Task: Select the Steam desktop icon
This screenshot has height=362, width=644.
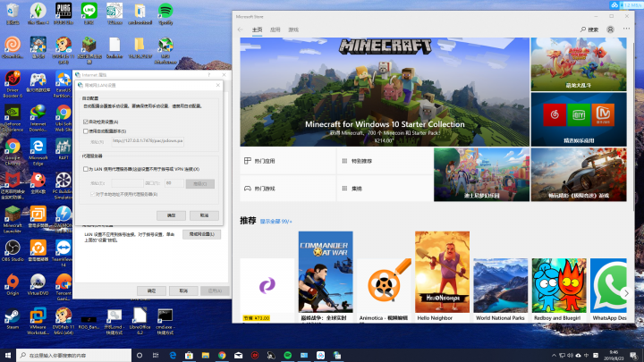Action: click(13, 319)
